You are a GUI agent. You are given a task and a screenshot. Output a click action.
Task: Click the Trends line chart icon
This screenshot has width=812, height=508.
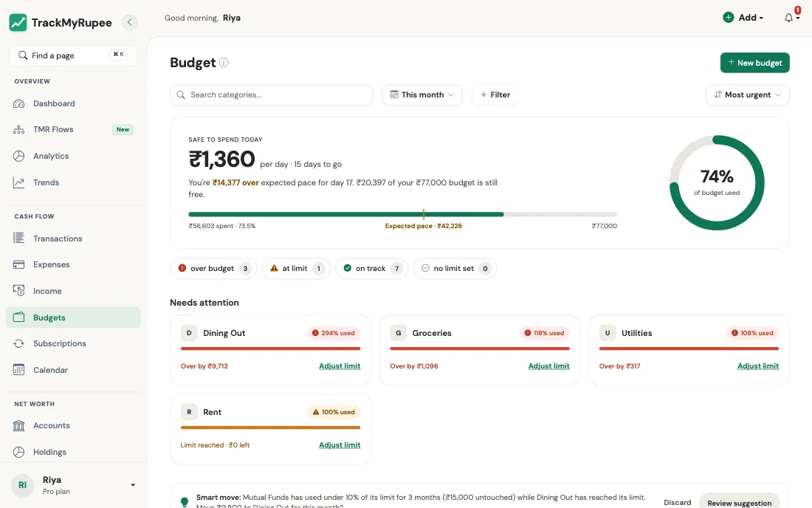(x=18, y=182)
